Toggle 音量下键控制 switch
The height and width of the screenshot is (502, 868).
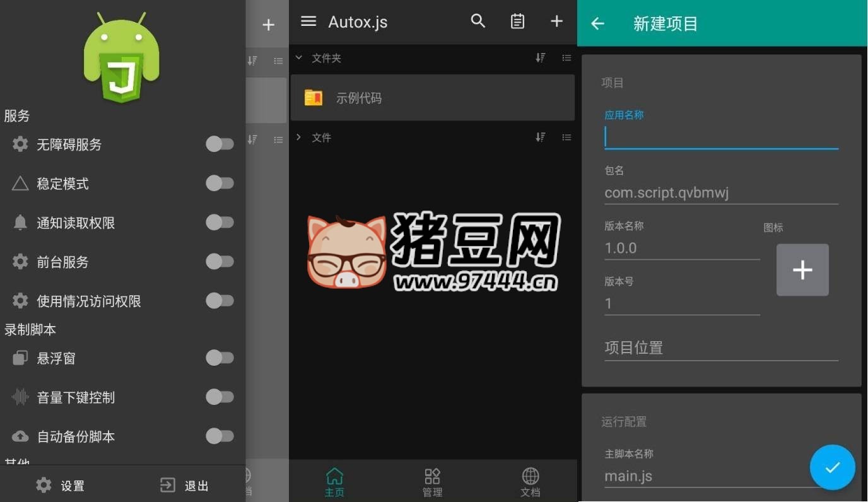220,397
